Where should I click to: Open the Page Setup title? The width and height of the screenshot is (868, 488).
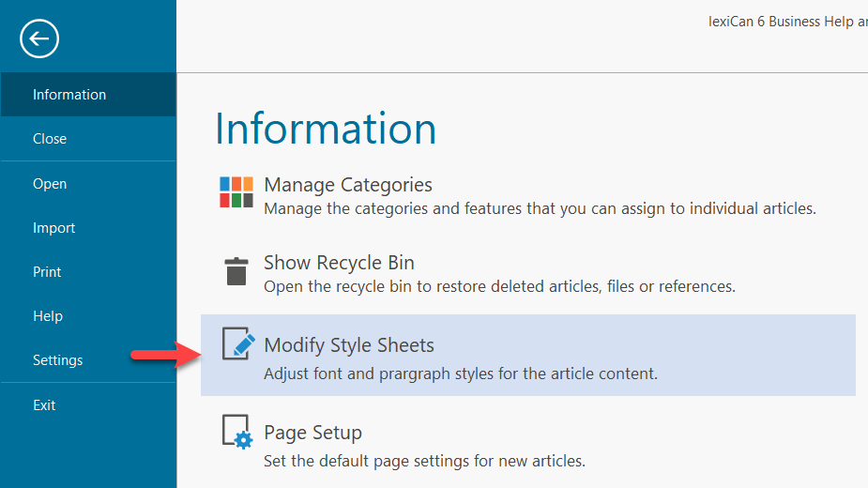tap(312, 433)
